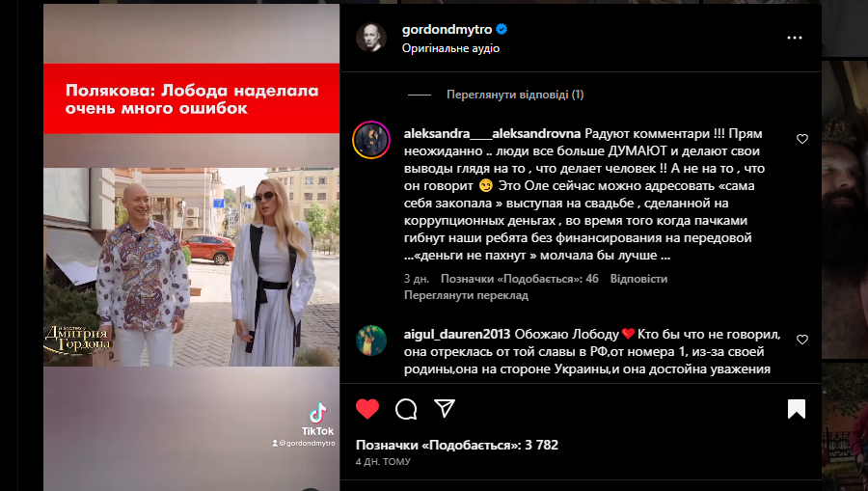Click the gordondmytro username link
Viewport: 868px width, 491px height.
[447, 29]
